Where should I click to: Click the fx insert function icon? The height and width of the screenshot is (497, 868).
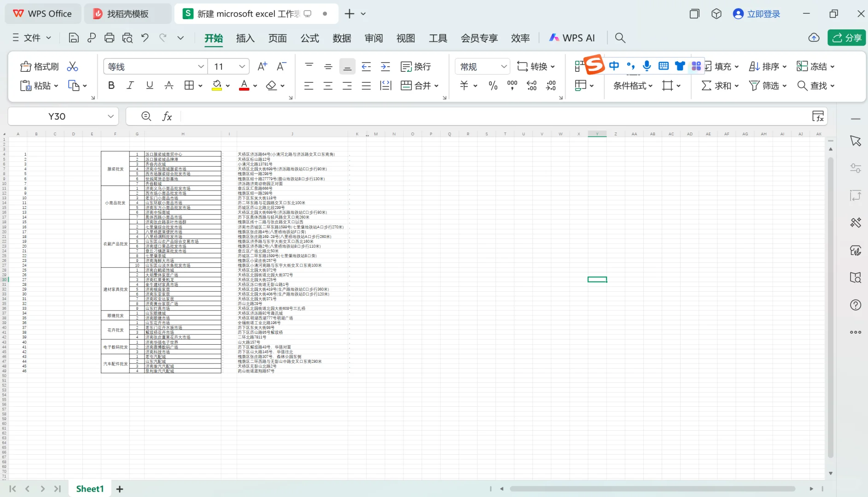coord(167,116)
